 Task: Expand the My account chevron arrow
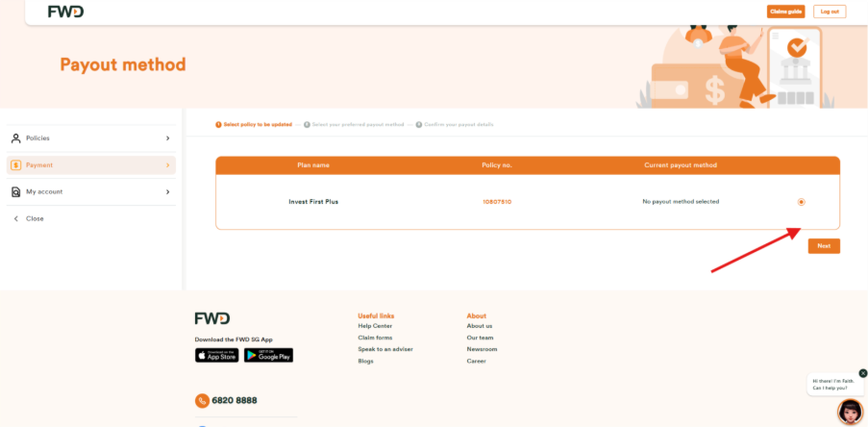point(167,191)
